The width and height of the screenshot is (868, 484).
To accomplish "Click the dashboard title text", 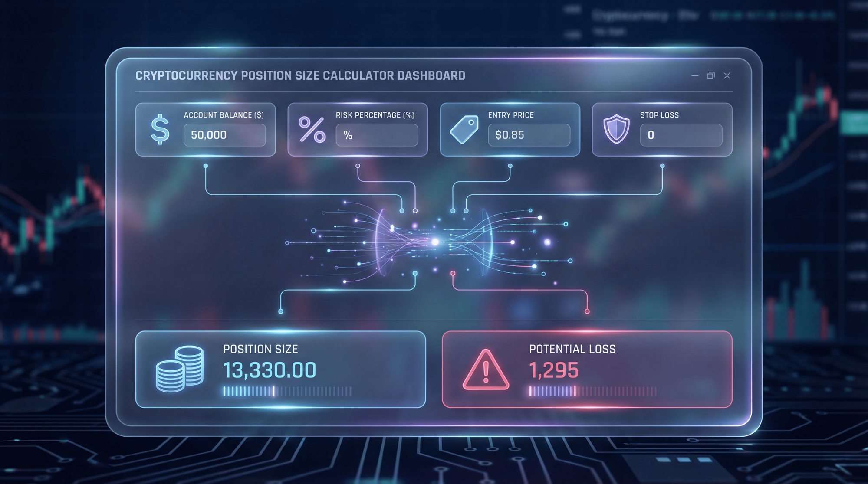I will pyautogui.click(x=300, y=76).
